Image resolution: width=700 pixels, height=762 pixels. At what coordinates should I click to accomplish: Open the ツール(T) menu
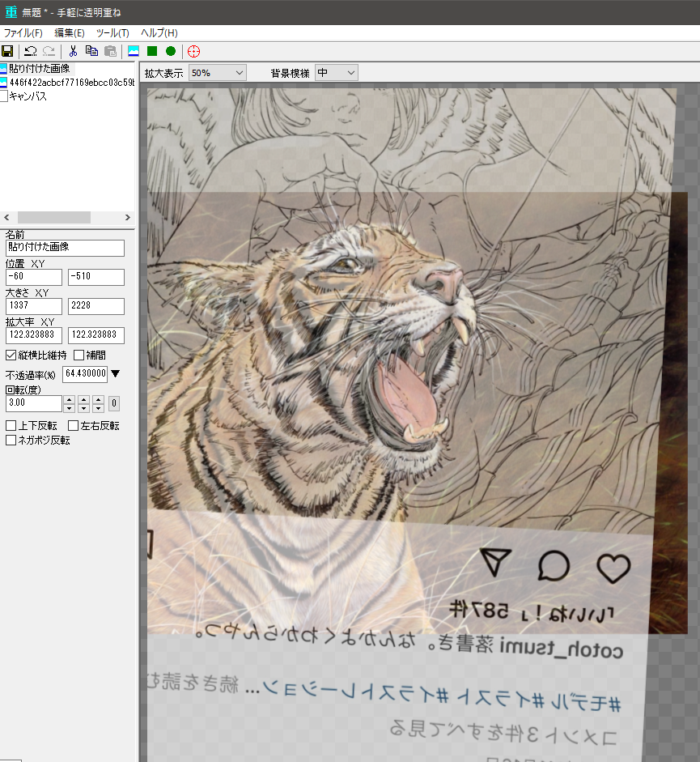pyautogui.click(x=112, y=33)
